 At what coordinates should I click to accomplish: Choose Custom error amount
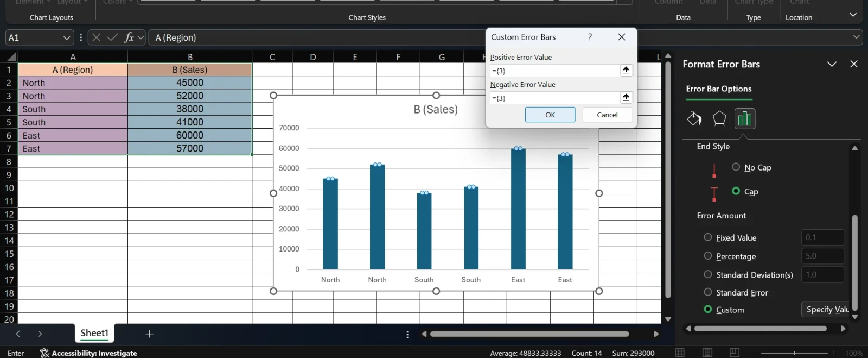[708, 309]
